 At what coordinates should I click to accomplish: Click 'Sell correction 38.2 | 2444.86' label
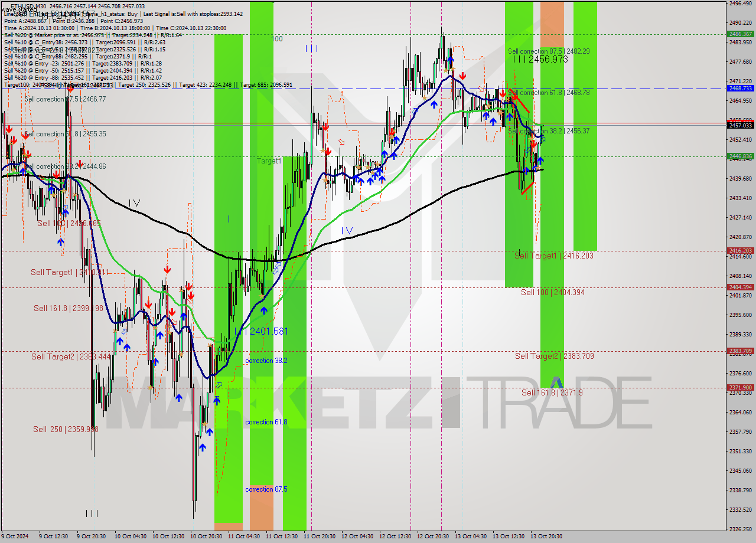pyautogui.click(x=65, y=166)
